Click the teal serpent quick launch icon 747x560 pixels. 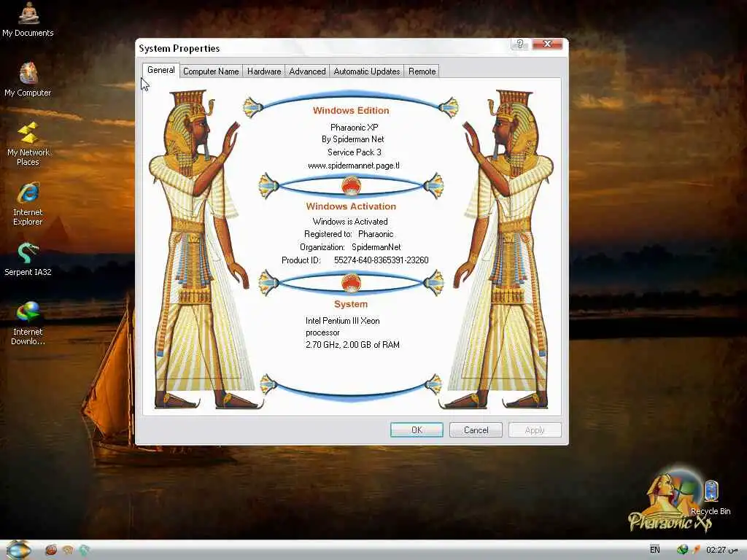(x=85, y=550)
